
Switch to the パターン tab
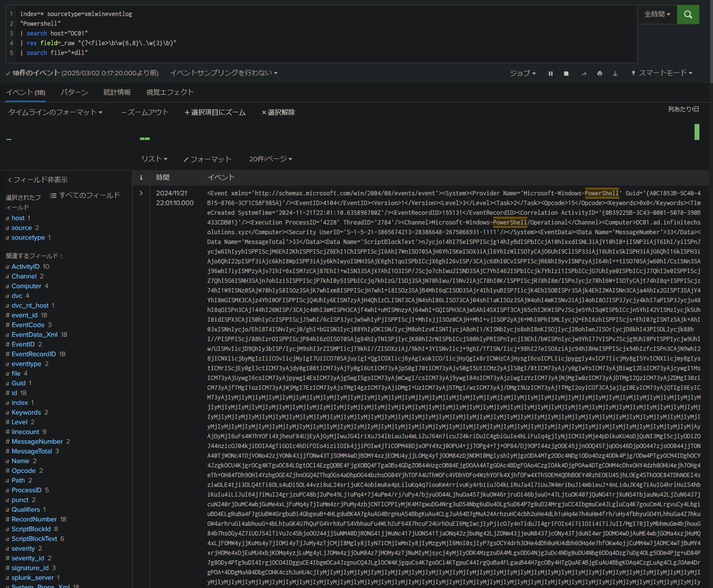[74, 92]
